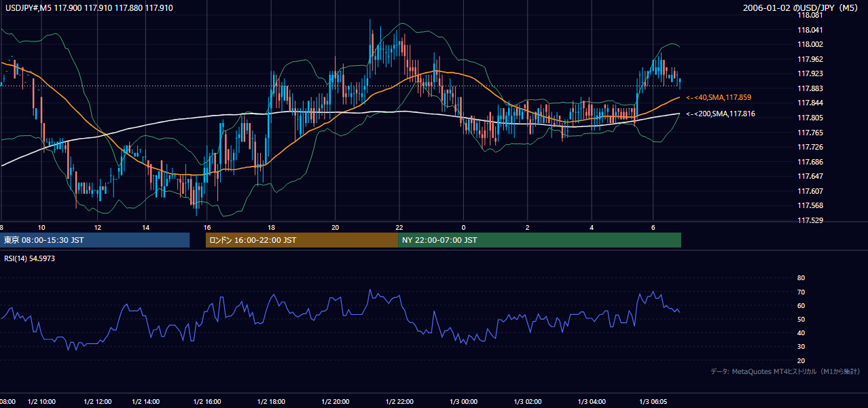
Task: Select the ロンドン 16:00-22:00 JST session bar
Action: pos(302,240)
